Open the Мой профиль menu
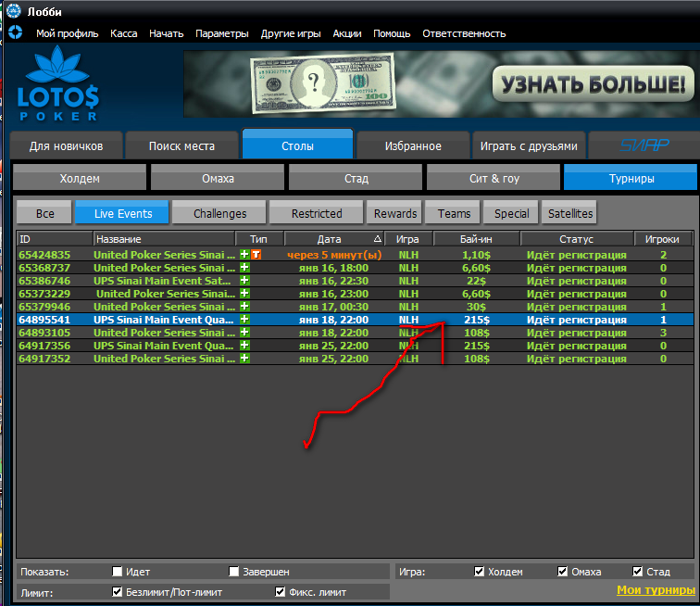Viewport: 700px width, 606px height. [67, 33]
